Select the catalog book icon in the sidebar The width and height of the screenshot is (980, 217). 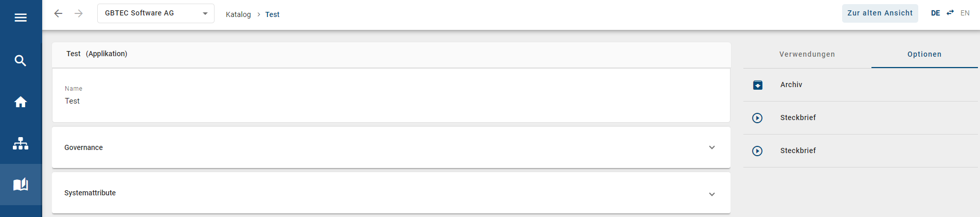point(21,185)
